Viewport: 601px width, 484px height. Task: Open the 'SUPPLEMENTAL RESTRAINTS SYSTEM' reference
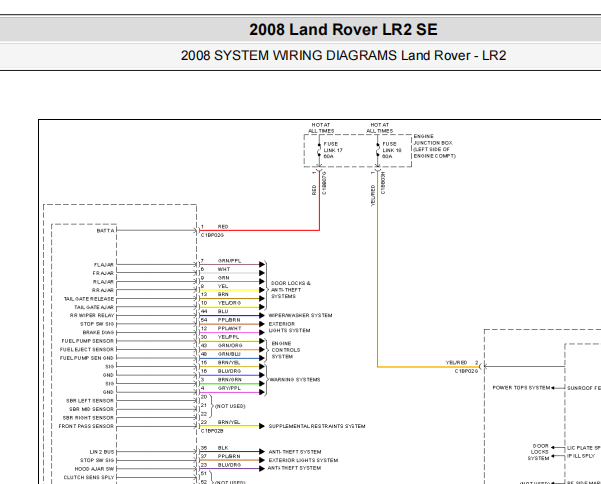click(x=317, y=426)
